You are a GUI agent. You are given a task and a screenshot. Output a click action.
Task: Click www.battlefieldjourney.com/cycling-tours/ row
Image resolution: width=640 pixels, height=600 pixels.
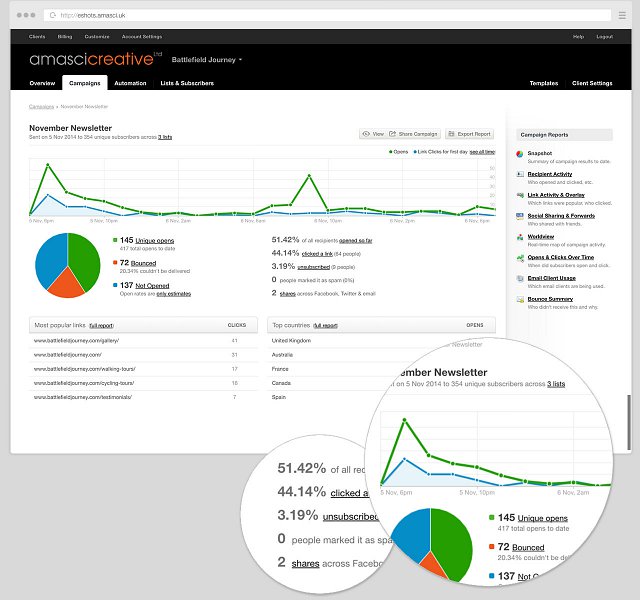(x=143, y=383)
